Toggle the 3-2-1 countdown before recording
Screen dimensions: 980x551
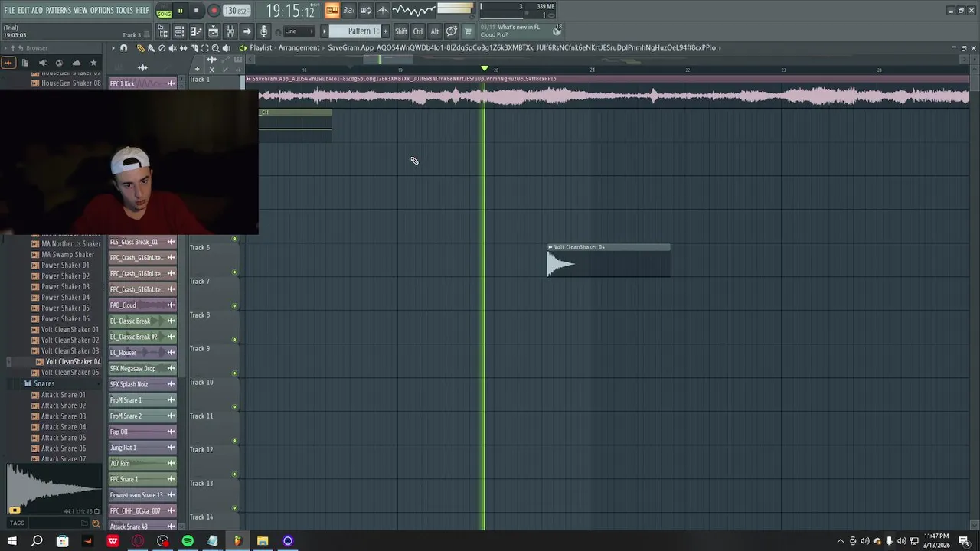[348, 11]
